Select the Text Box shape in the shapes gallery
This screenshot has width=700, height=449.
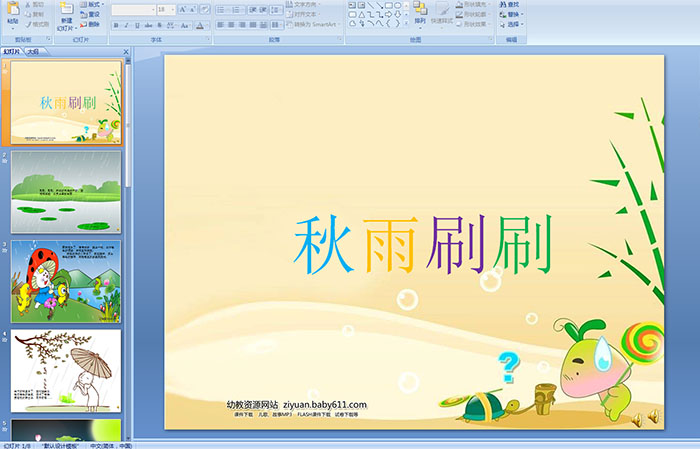(x=352, y=5)
